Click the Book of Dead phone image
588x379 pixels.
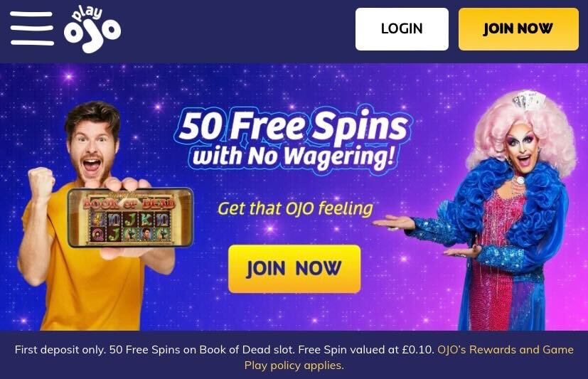tap(130, 218)
